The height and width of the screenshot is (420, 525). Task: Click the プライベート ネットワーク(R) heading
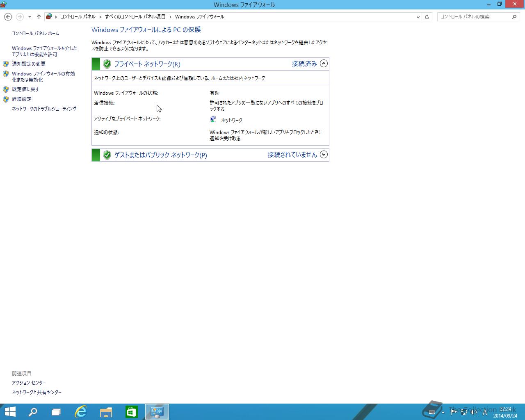click(x=147, y=64)
